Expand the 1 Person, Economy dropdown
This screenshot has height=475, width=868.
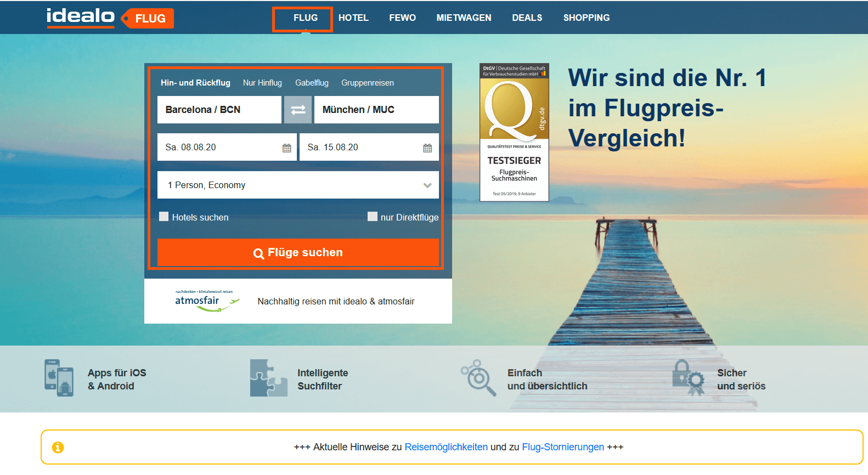point(298,185)
